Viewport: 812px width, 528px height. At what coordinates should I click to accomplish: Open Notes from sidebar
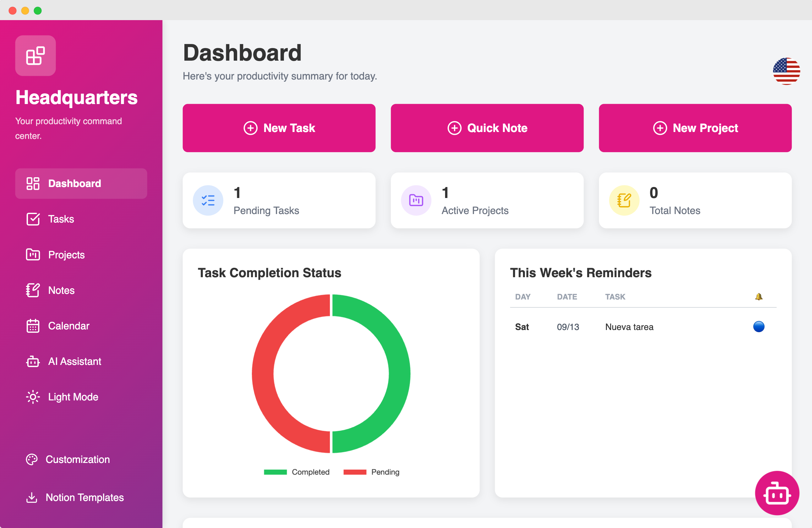[x=61, y=290]
